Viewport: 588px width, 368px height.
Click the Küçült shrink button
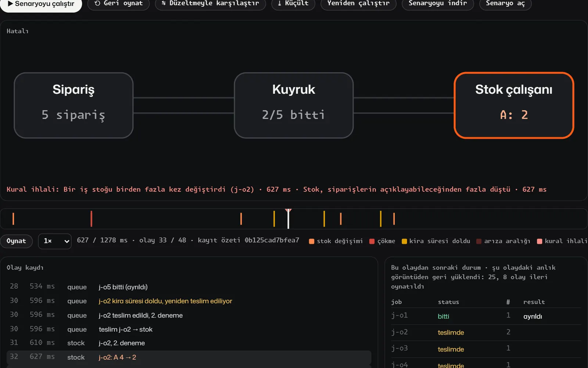tap(293, 4)
